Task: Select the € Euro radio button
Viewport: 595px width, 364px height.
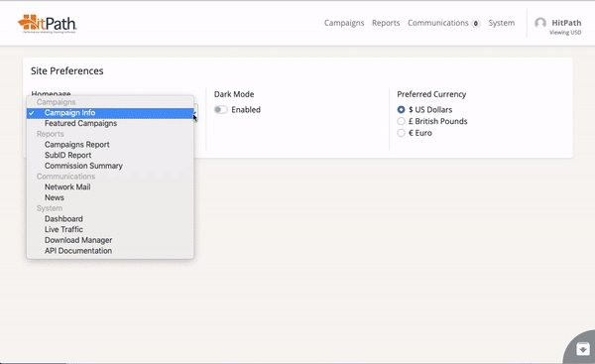Action: [x=401, y=133]
